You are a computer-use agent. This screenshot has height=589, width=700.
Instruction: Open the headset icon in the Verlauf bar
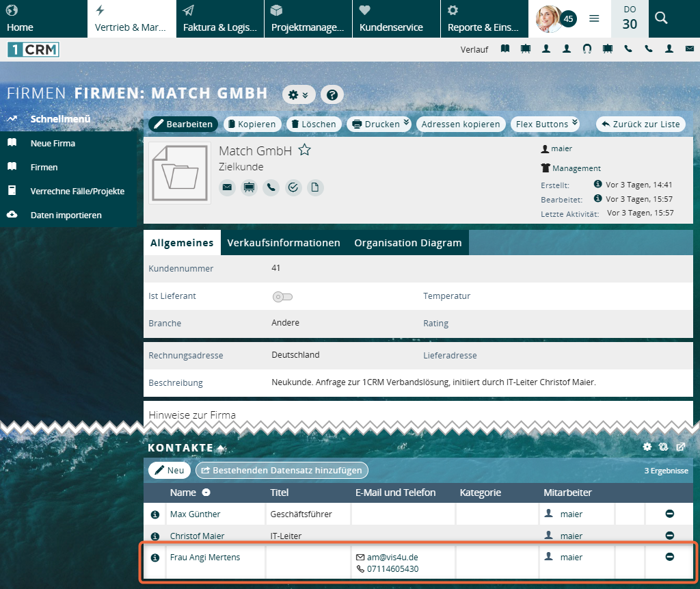587,49
